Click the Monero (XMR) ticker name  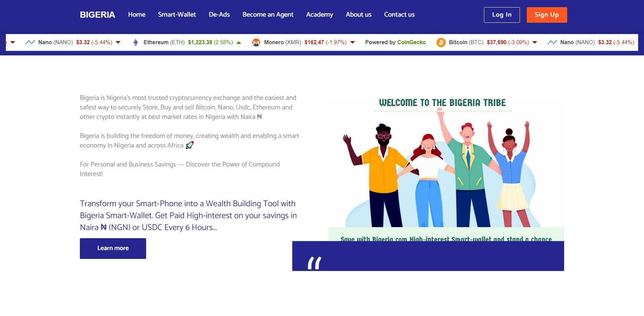(x=282, y=42)
